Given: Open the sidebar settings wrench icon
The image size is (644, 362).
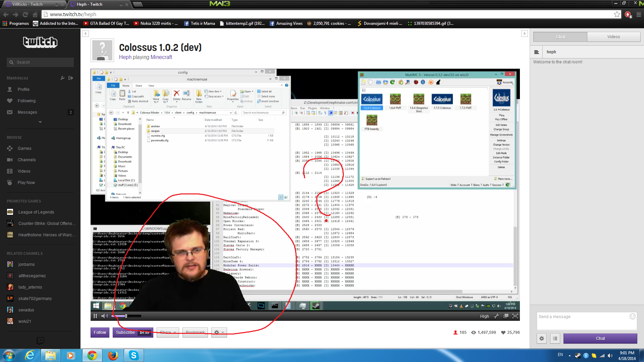Looking at the screenshot, I should [x=62, y=78].
